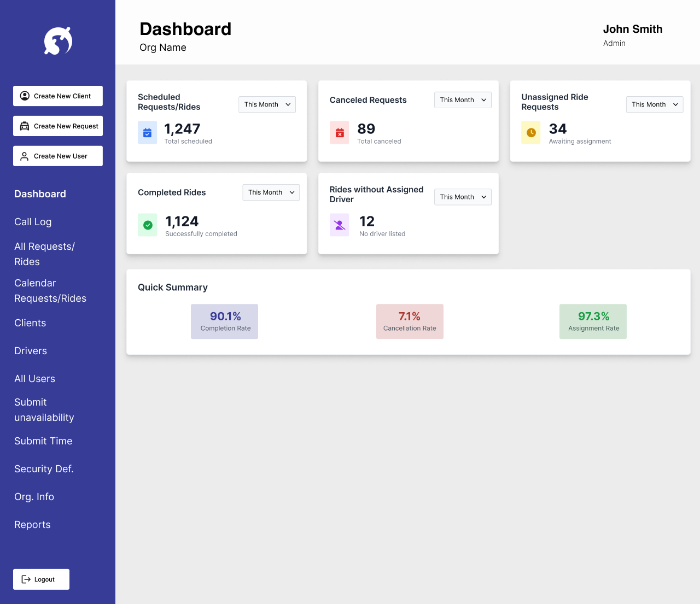Image resolution: width=700 pixels, height=604 pixels.
Task: Open Call Log from the sidebar
Action: click(x=33, y=222)
